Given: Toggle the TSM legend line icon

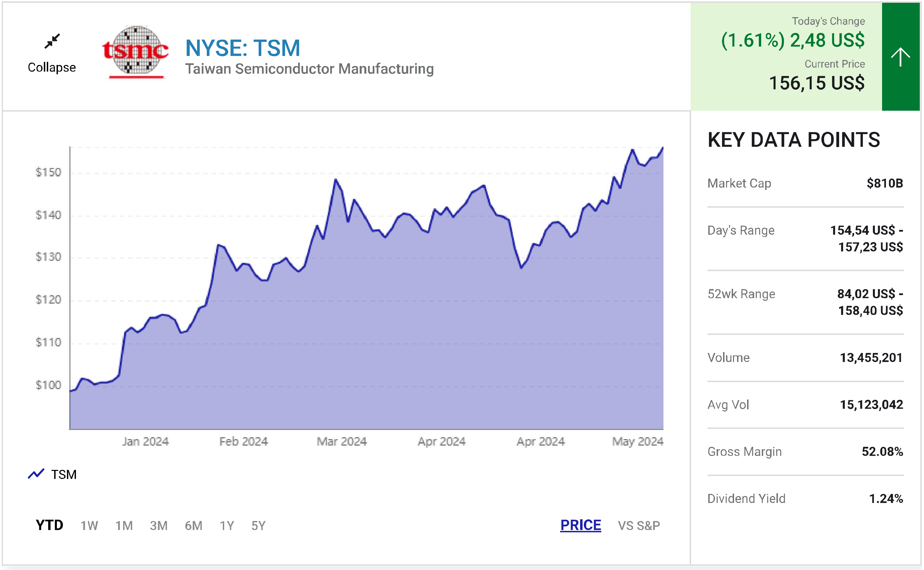Looking at the screenshot, I should tap(36, 474).
